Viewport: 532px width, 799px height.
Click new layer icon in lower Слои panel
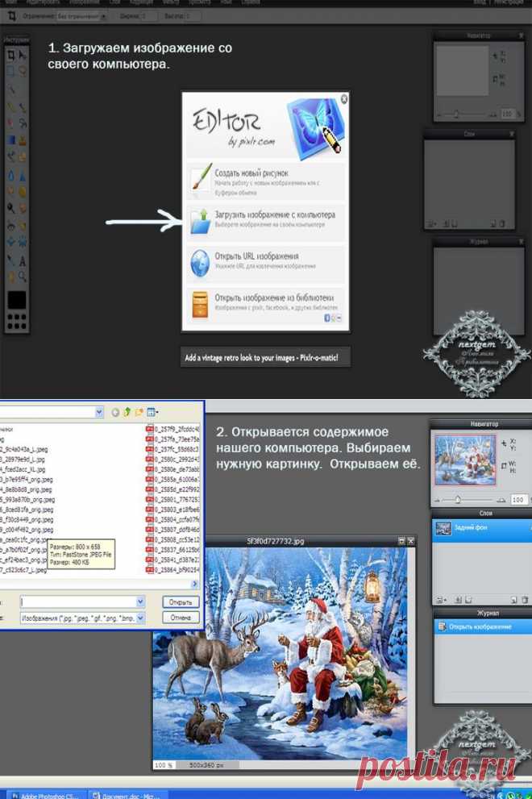(514, 601)
